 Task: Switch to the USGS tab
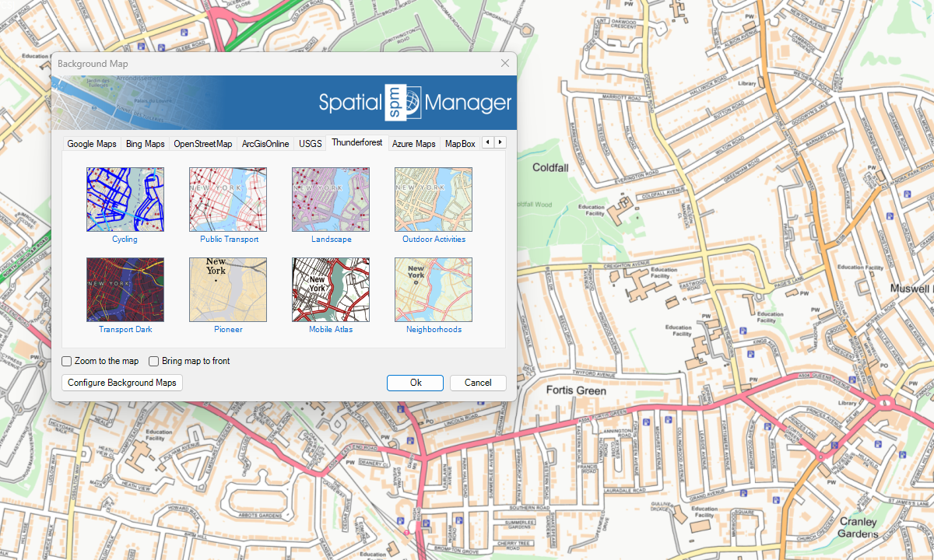[x=310, y=144]
